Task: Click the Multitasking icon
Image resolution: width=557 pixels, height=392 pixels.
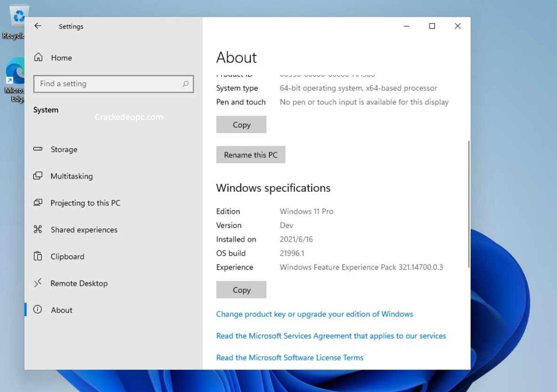Action: (x=38, y=176)
